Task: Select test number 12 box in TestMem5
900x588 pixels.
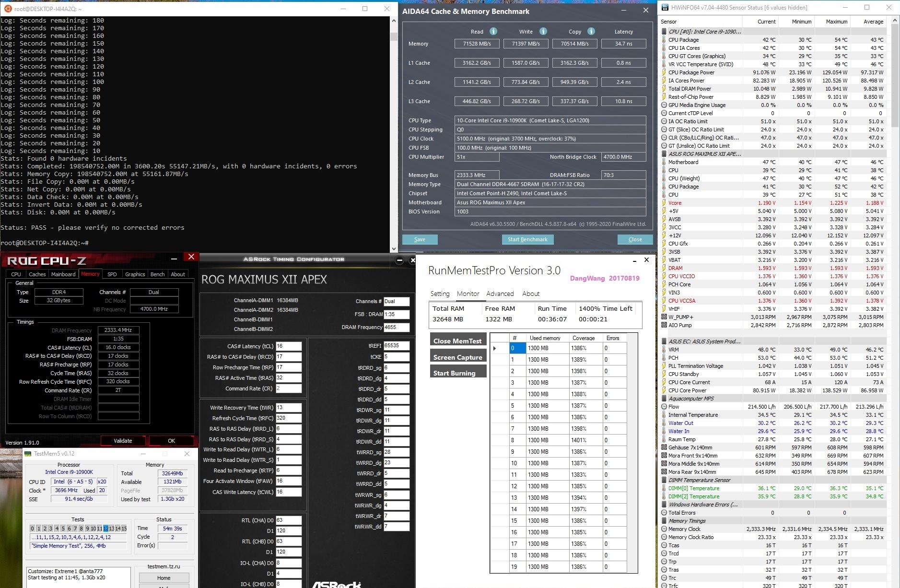Action: [105, 529]
